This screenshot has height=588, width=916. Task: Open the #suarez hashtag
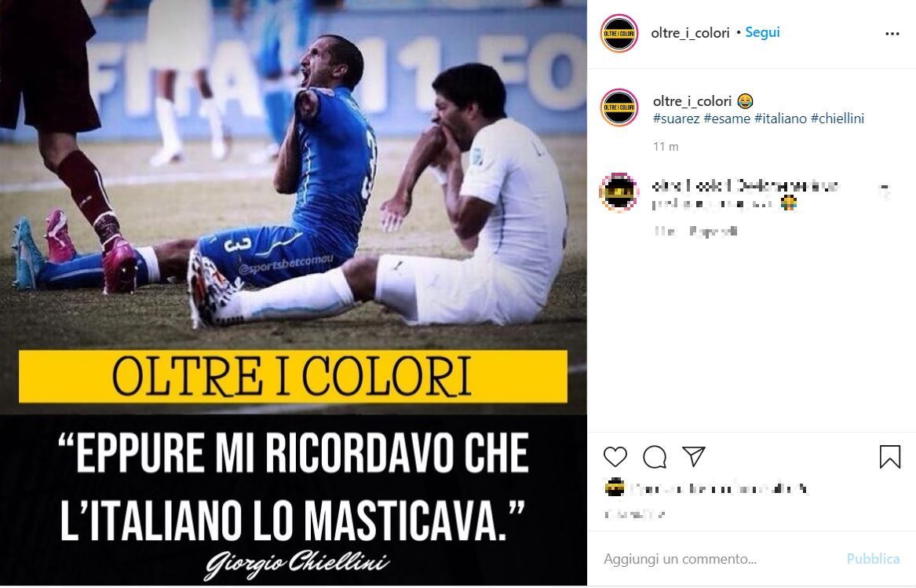point(676,119)
